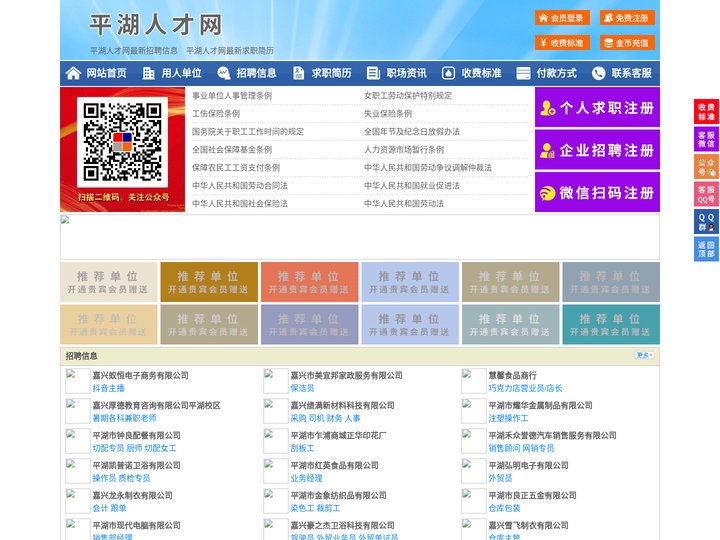This screenshot has height=540, width=720.
Task: Click the home icon beside 网站首页
Action: pos(73,73)
